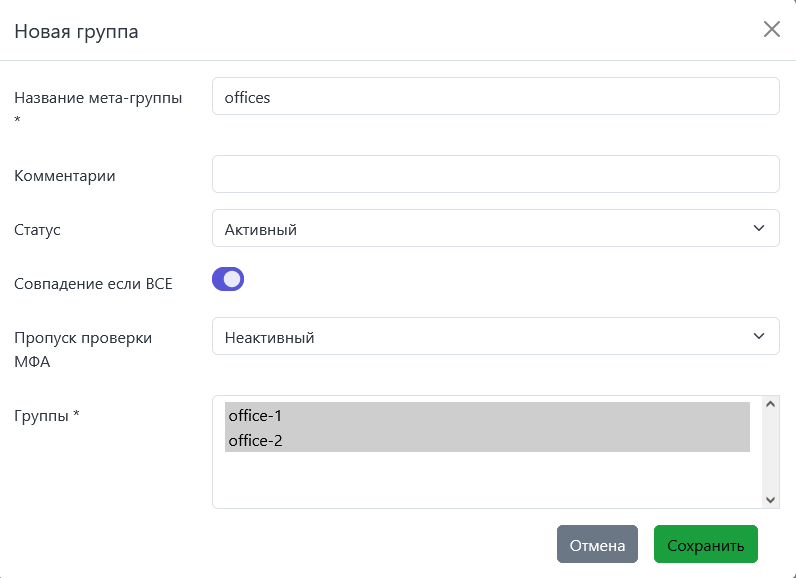Toggle the Совпадение если ВСЕ switch

point(228,279)
